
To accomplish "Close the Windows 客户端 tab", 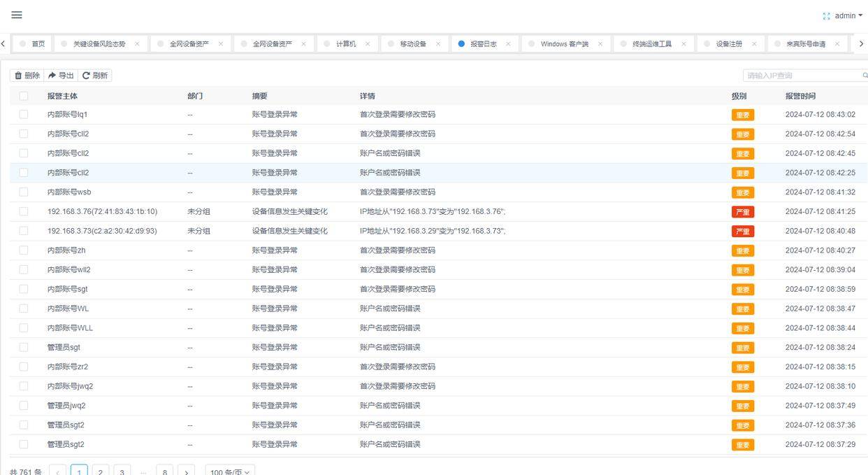I will pos(600,43).
